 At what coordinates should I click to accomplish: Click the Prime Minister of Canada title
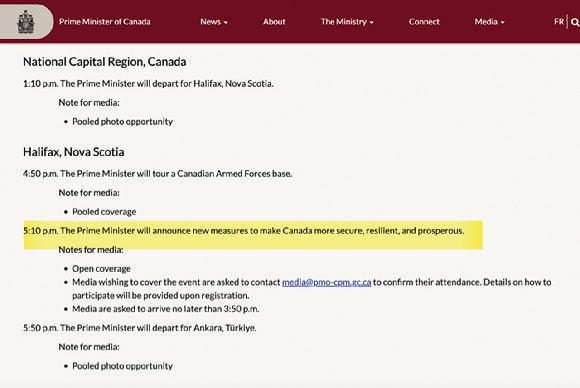105,22
